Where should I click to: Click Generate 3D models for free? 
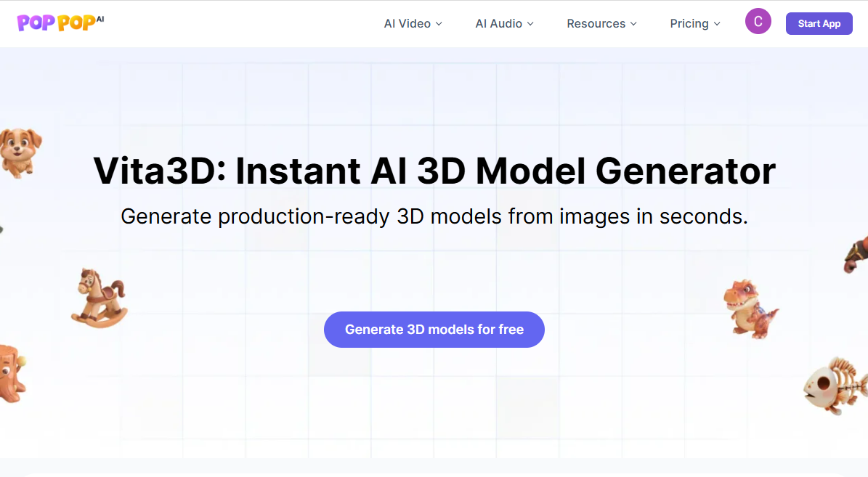click(x=434, y=329)
